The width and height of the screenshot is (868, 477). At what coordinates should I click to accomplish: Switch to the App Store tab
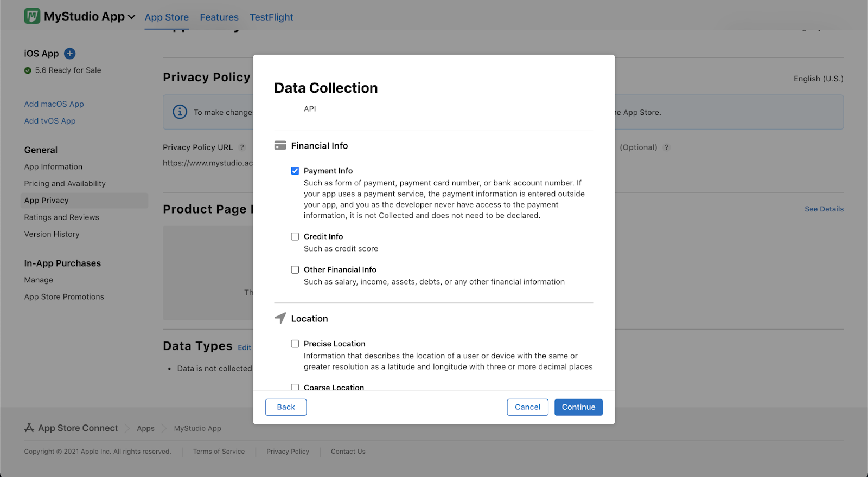coord(167,17)
